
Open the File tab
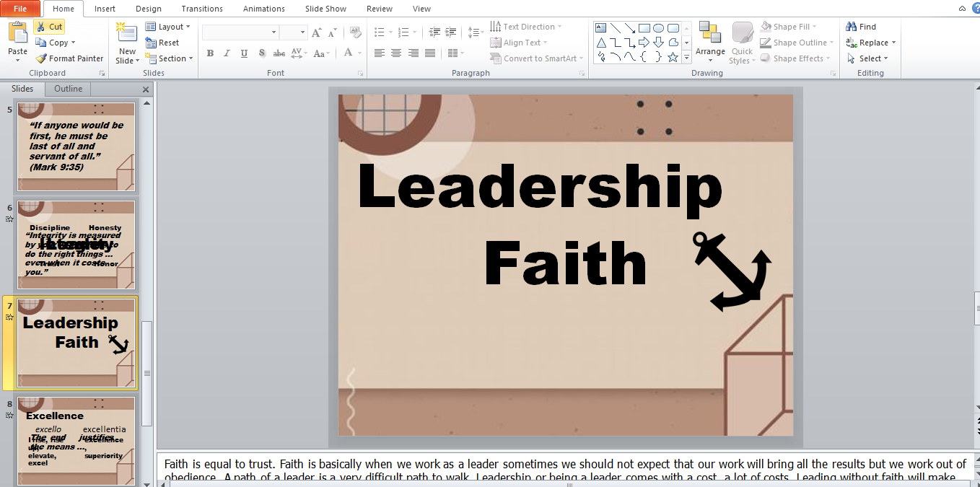click(20, 9)
